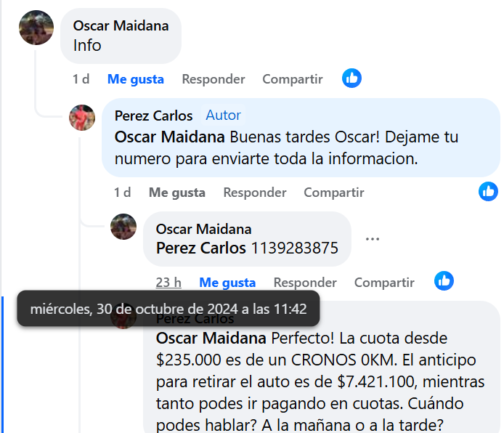Viewport: 504px width, 433px height.
Task: Open Oscar Maidana's avatar on the Info comment
Action: pos(36,28)
